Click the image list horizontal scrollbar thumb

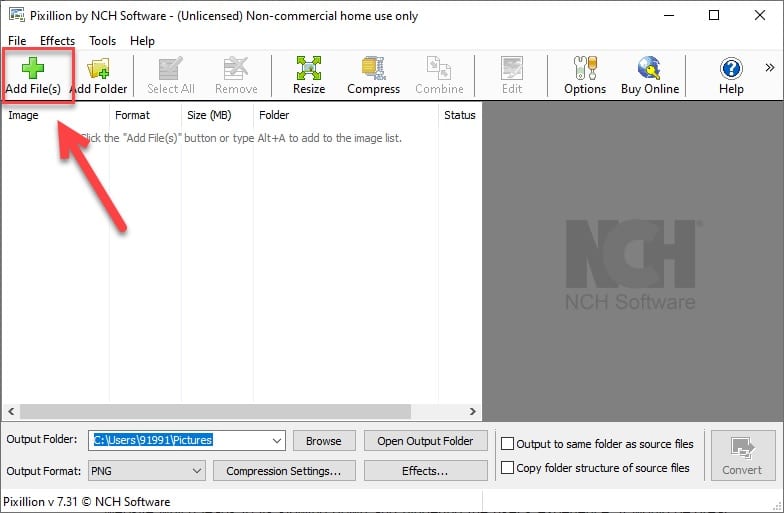click(215, 412)
